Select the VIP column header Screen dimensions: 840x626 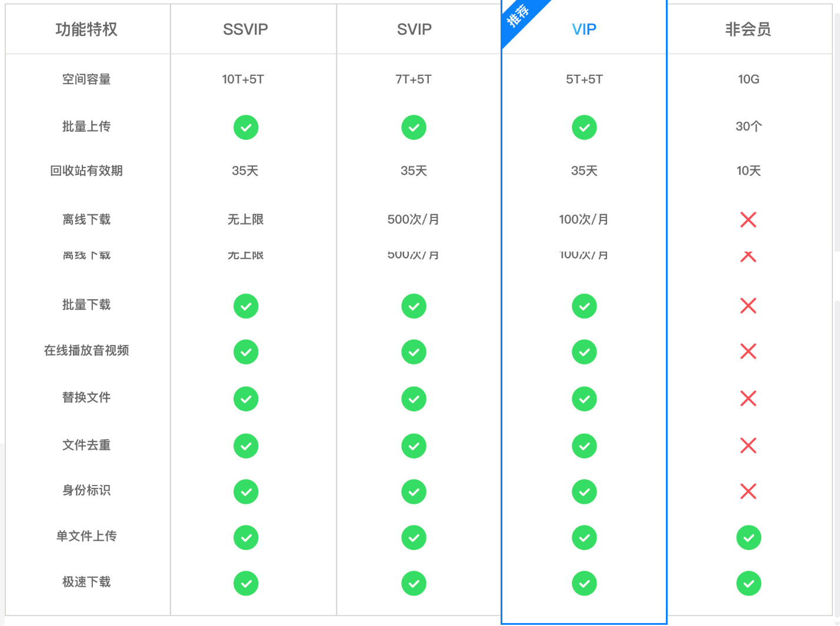point(584,29)
